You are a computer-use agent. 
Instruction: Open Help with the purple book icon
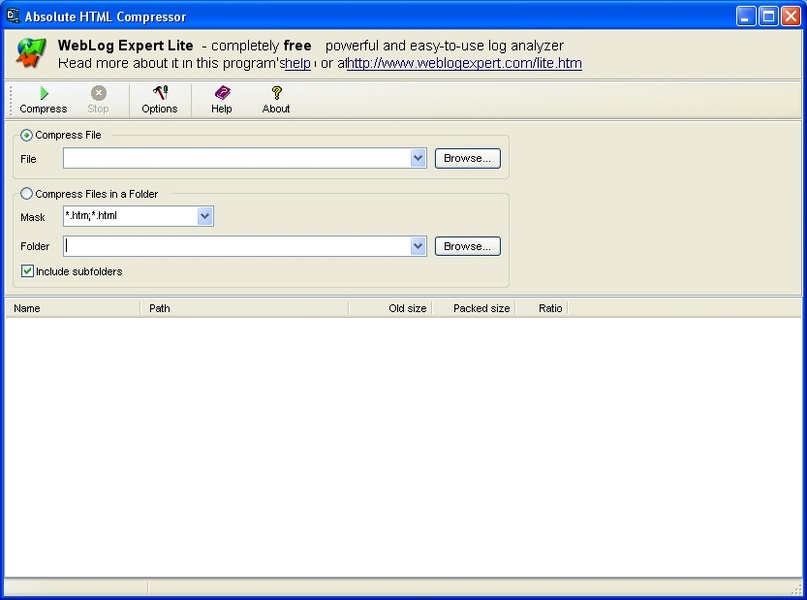click(222, 93)
